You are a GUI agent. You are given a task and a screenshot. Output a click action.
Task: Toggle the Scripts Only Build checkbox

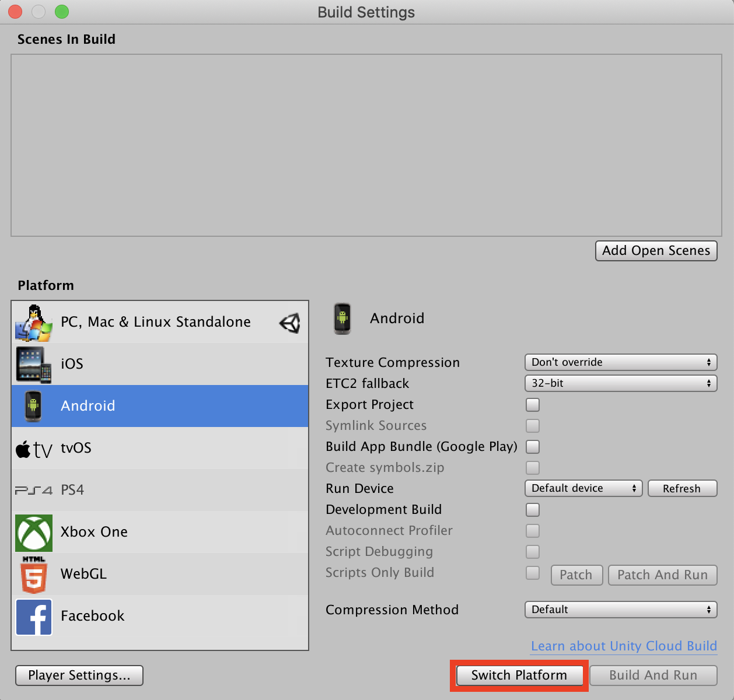point(533,573)
